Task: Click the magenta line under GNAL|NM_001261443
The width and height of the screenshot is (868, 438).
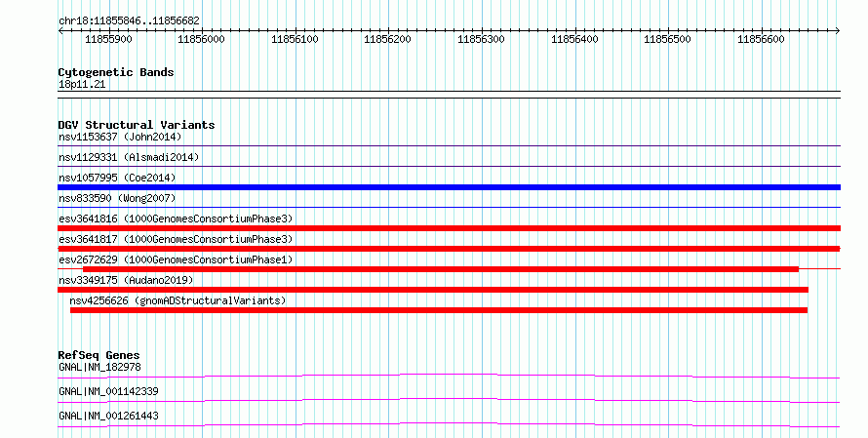Action: coord(449,425)
